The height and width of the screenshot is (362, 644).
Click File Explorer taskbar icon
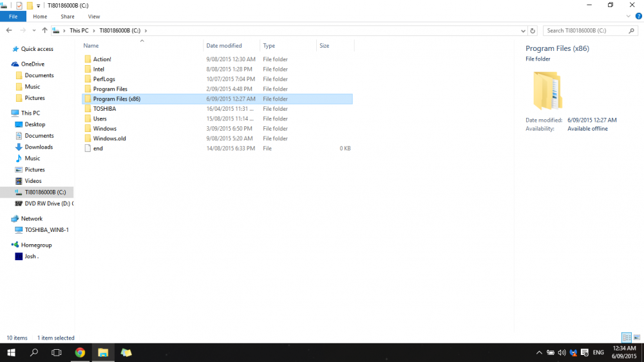click(102, 352)
